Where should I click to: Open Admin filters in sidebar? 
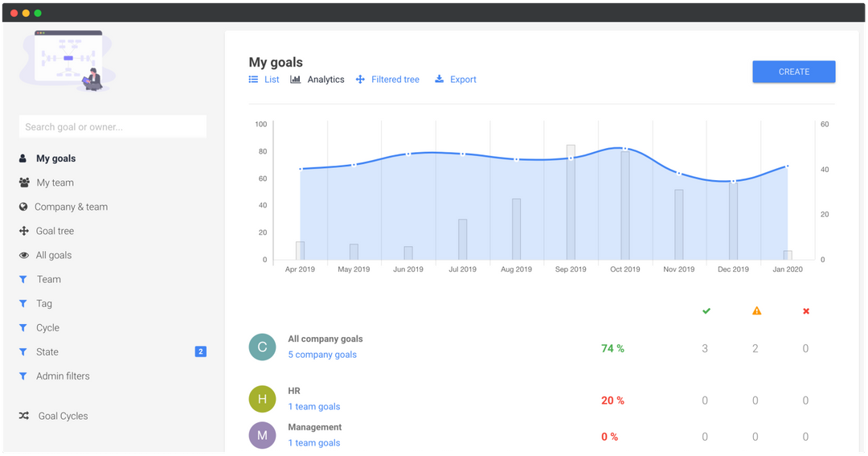click(x=63, y=376)
